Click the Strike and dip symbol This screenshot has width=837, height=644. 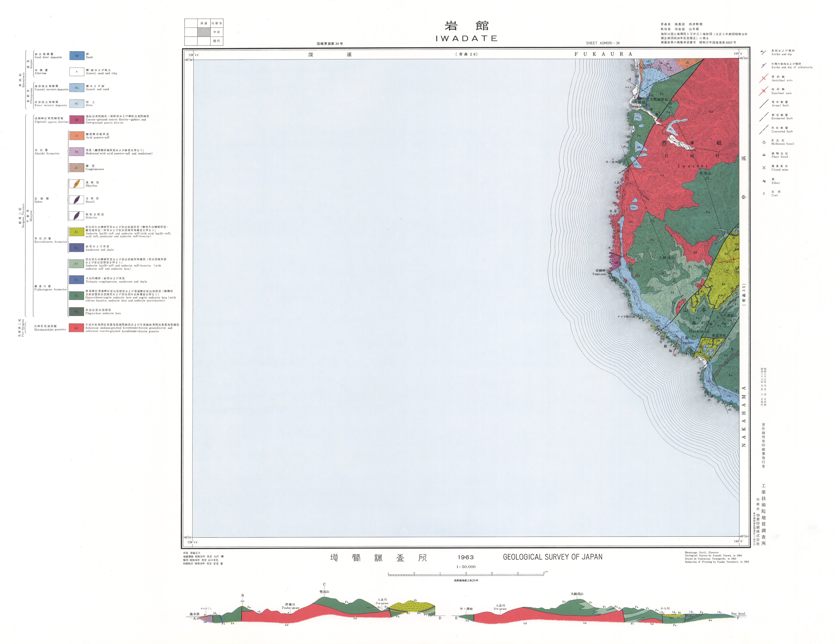pyautogui.click(x=764, y=53)
